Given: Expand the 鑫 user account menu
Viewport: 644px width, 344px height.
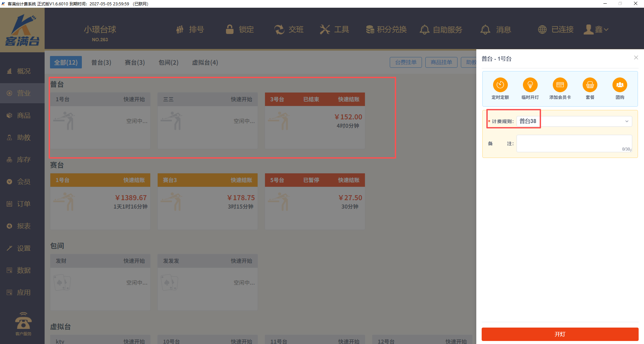Looking at the screenshot, I should (596, 30).
